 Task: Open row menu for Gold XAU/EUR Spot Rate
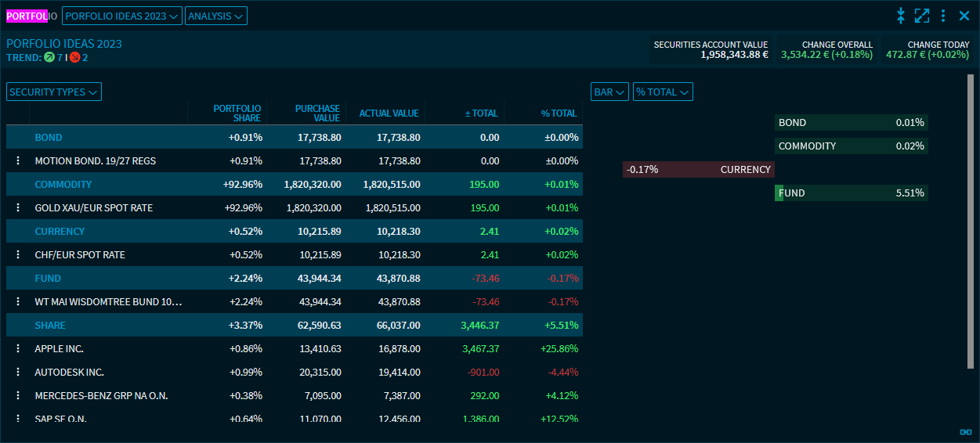pyautogui.click(x=17, y=207)
